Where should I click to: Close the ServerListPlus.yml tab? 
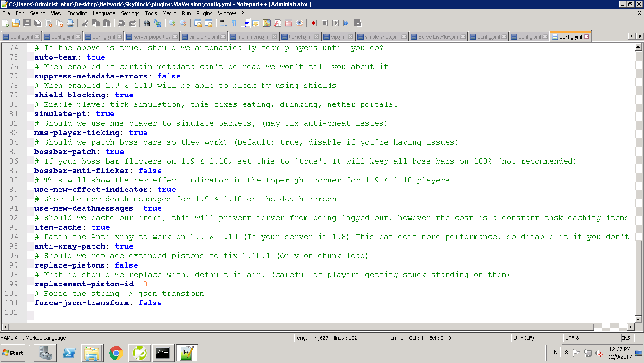point(463,37)
